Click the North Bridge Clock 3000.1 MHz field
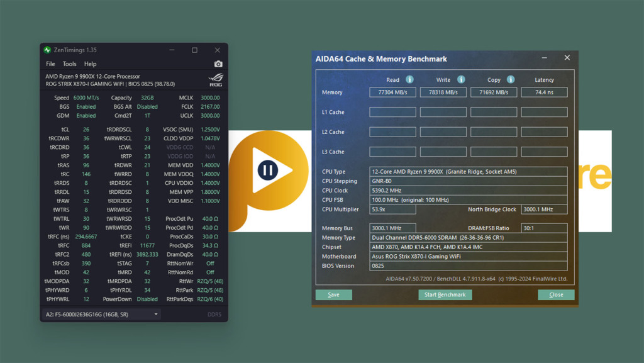The width and height of the screenshot is (644, 363). click(544, 209)
